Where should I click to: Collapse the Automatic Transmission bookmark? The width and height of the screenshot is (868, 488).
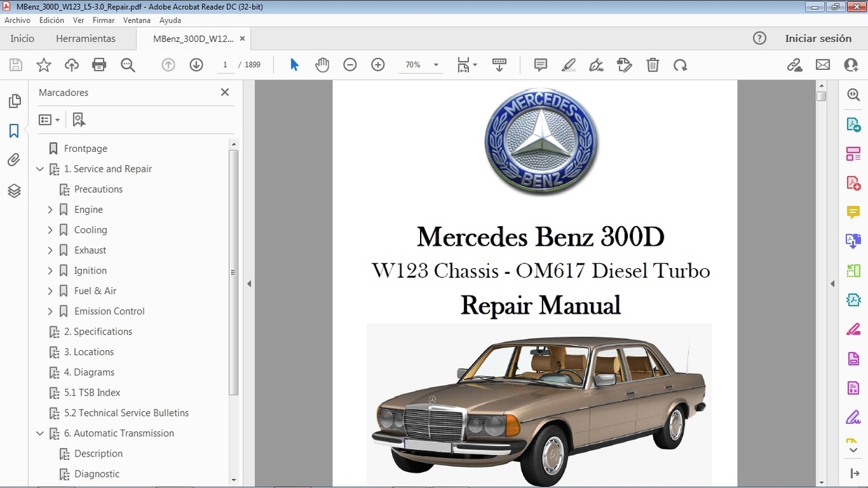pos(40,433)
